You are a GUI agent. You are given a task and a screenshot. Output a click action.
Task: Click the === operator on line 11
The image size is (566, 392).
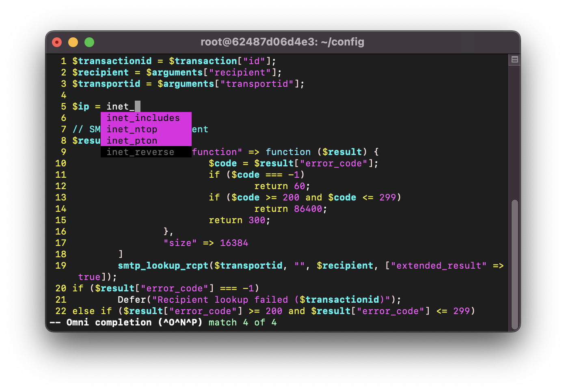(x=274, y=174)
